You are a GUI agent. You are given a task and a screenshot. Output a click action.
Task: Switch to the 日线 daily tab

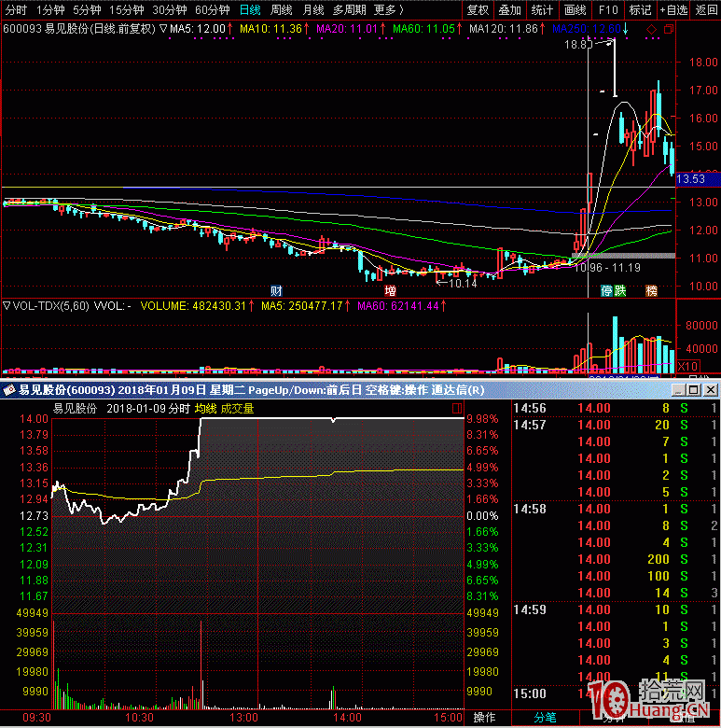pyautogui.click(x=250, y=9)
